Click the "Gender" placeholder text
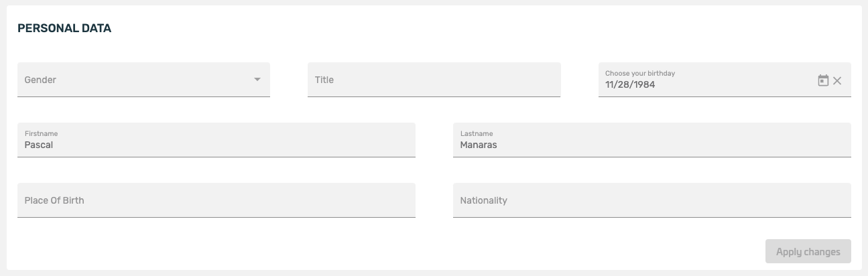Viewport: 868px width, 276px height. [40, 80]
